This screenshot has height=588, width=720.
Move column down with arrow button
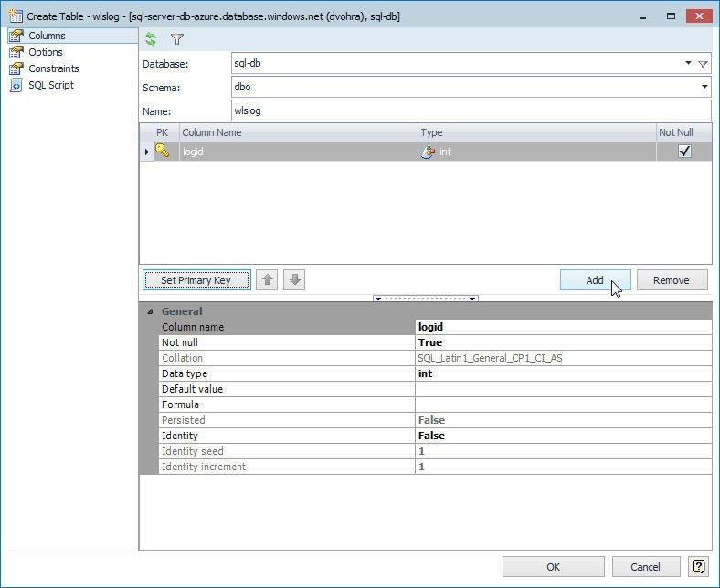[294, 279]
